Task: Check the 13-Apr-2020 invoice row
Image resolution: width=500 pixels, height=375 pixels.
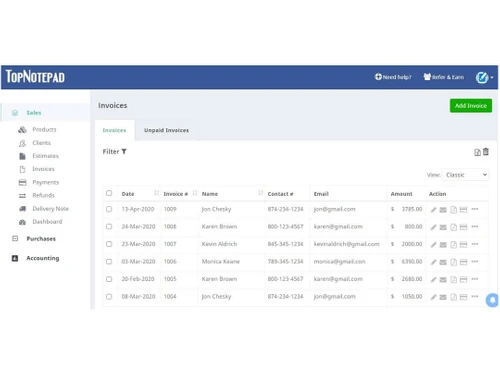Action: tap(109, 209)
